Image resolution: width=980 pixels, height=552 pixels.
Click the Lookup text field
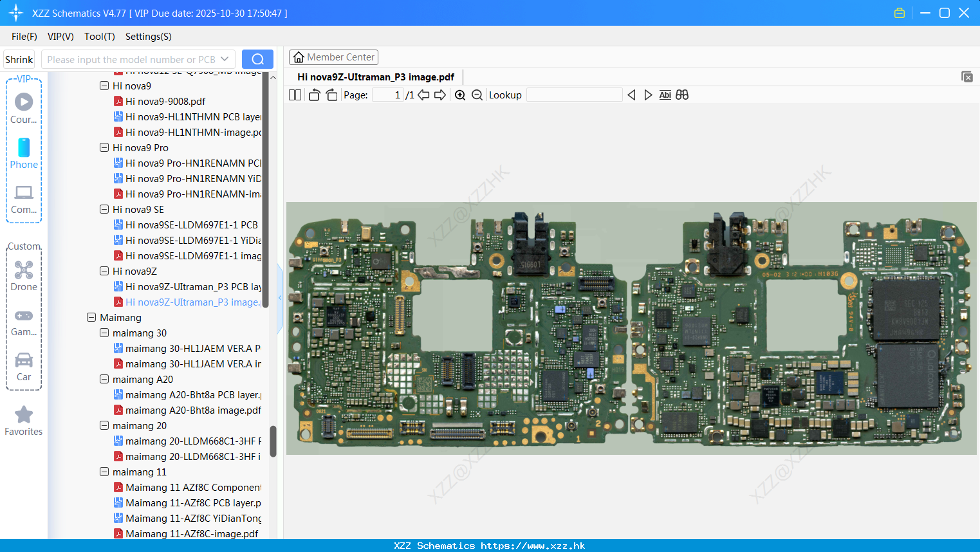click(575, 95)
